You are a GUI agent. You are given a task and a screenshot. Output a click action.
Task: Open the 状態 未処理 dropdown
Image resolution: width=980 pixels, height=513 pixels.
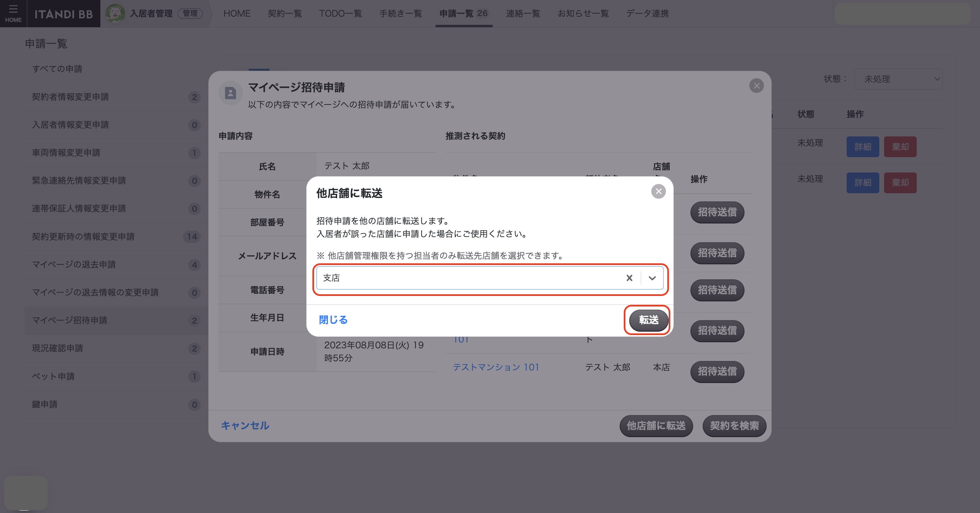pos(898,79)
